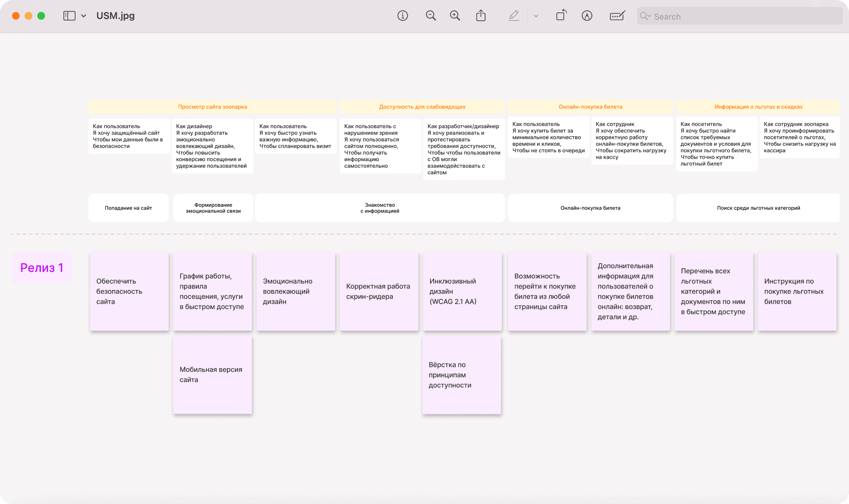Viewport: 849px width, 504px height.
Task: Expand the sidebar view options chevron
Action: 84,16
